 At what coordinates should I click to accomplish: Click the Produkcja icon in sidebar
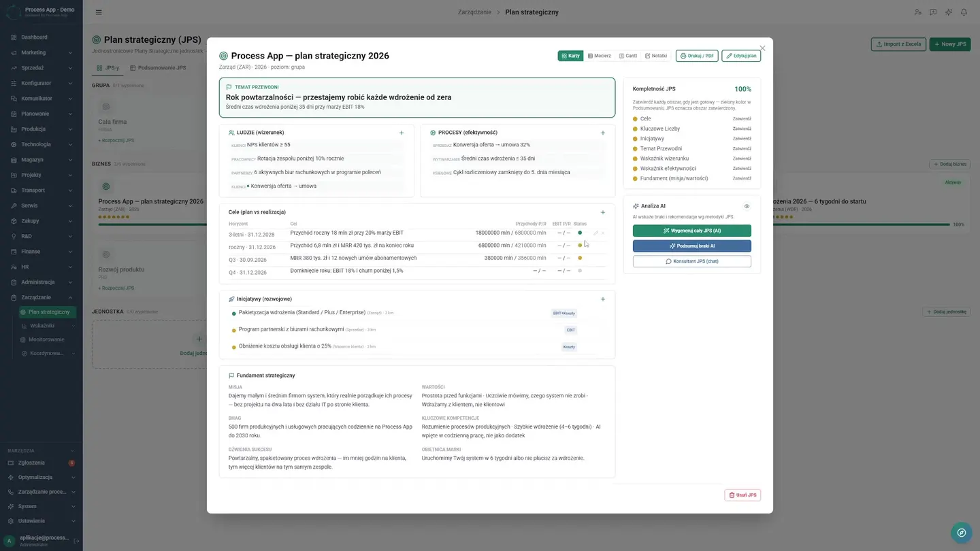(14, 129)
